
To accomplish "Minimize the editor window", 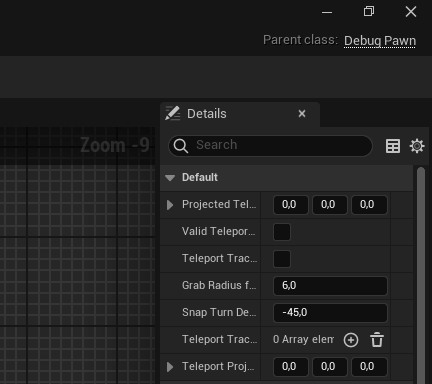I will tap(327, 13).
